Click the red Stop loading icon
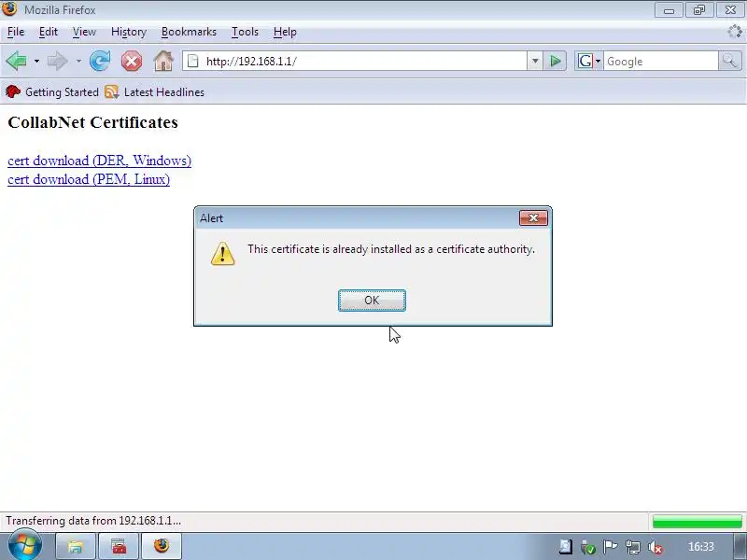 [x=132, y=61]
